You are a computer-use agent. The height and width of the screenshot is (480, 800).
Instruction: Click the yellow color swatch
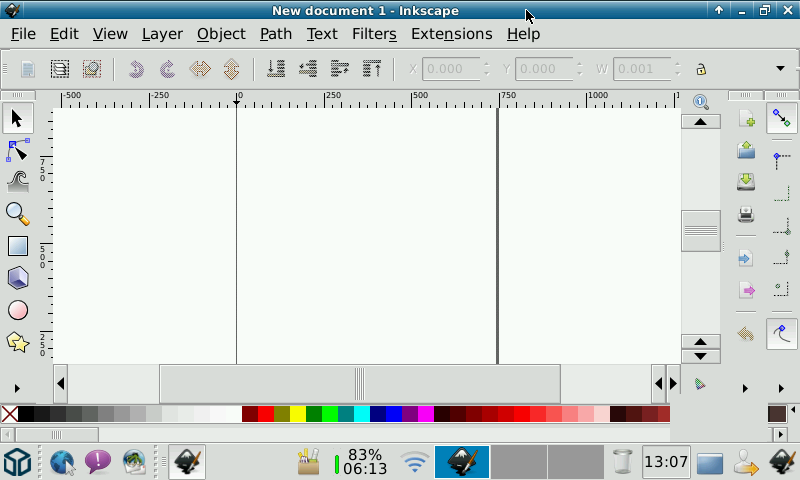[x=298, y=414]
